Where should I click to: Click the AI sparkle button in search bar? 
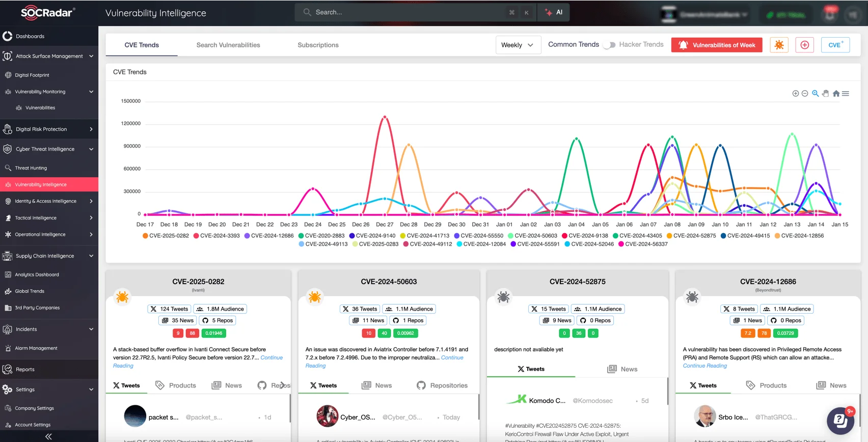pos(554,12)
